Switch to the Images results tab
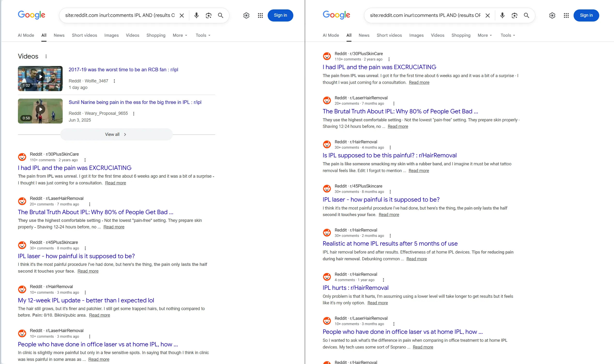This screenshot has height=364, width=614. point(112,35)
